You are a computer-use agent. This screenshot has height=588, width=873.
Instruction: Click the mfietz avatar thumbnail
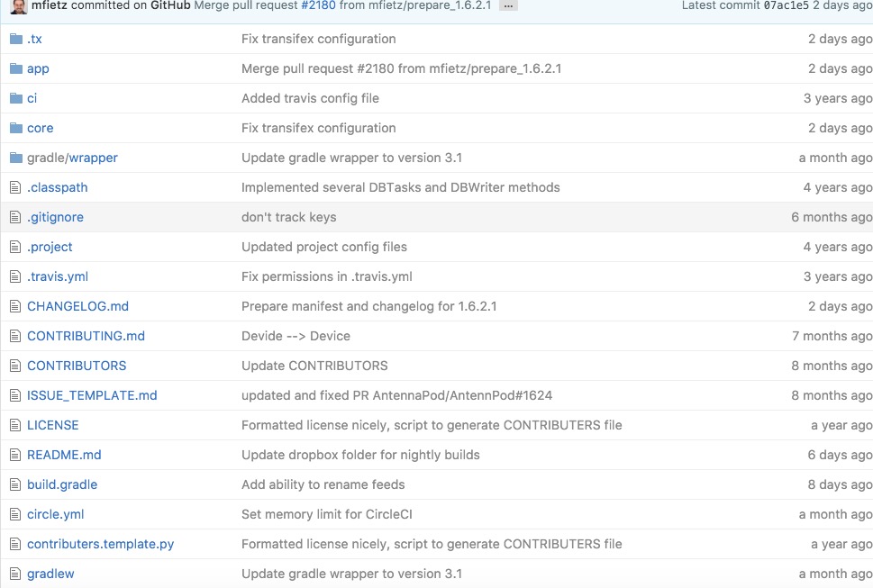pyautogui.click(x=18, y=6)
